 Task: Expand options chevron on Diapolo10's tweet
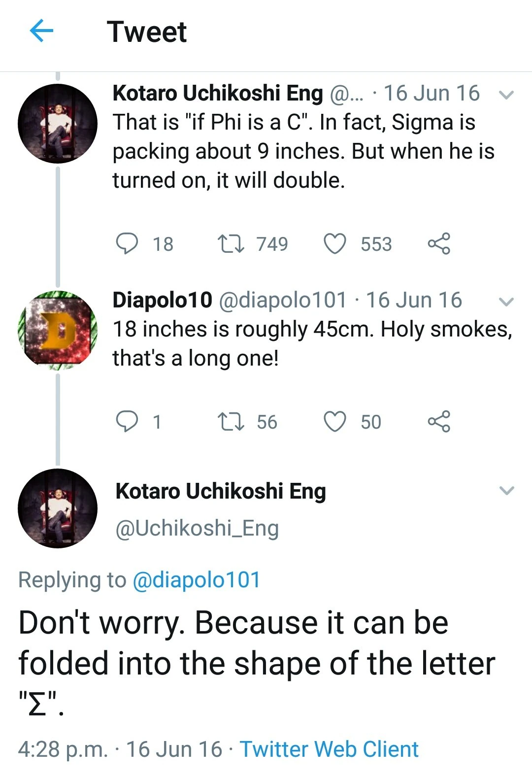pos(506,302)
